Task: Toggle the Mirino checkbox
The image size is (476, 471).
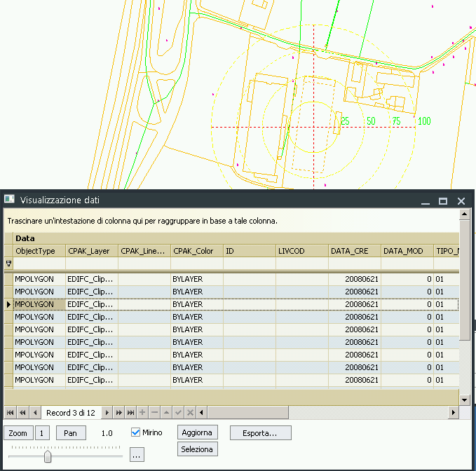Action: (x=136, y=432)
